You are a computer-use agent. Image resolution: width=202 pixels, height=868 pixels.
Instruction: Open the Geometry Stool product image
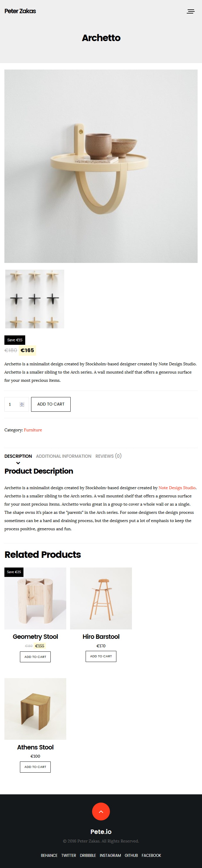(x=35, y=598)
